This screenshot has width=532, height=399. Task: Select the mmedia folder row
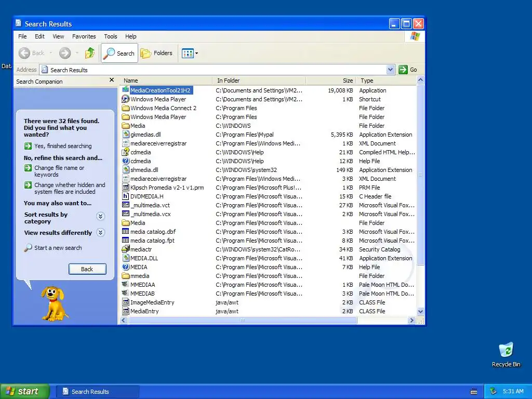coord(268,276)
